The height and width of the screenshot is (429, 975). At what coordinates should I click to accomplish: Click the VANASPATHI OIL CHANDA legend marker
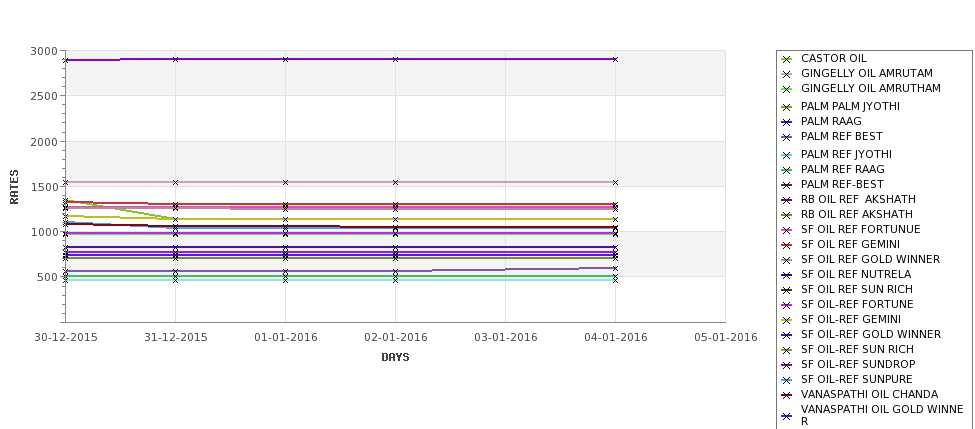coord(786,395)
